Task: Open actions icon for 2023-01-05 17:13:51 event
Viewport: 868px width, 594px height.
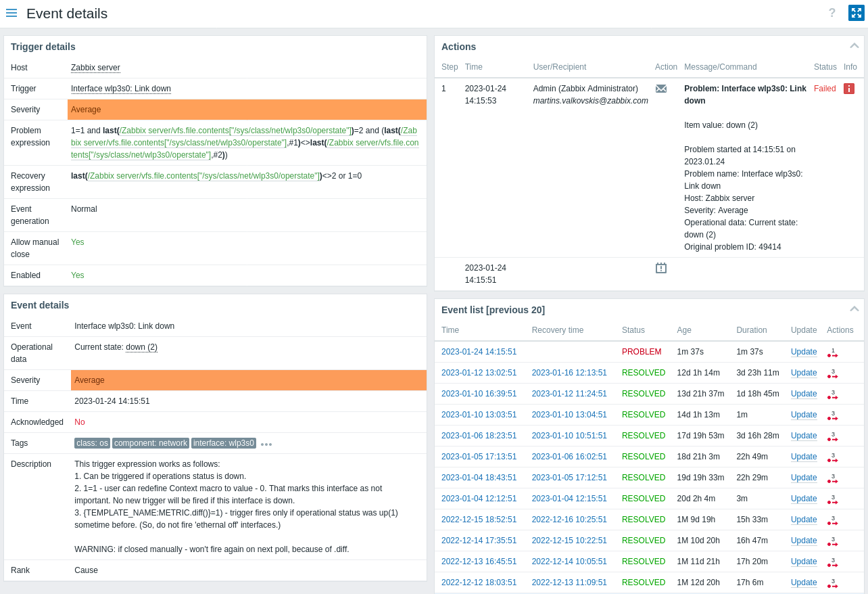Action: tap(832, 457)
